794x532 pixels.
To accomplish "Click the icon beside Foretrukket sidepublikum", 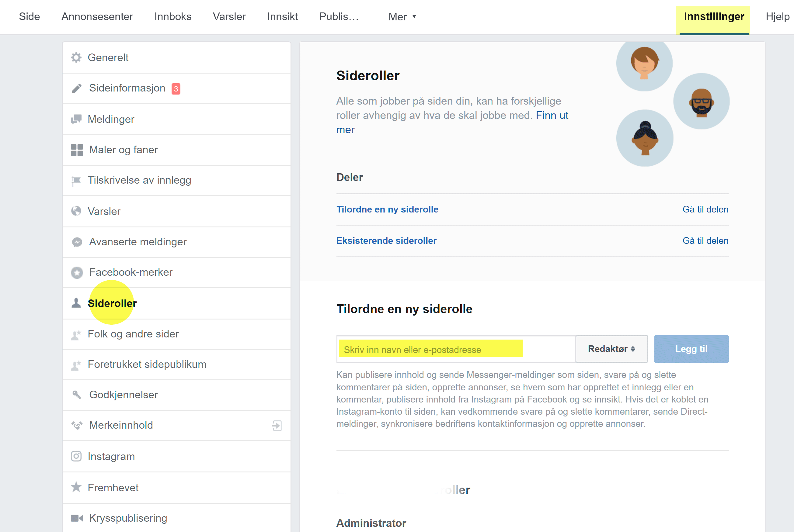I will (76, 365).
